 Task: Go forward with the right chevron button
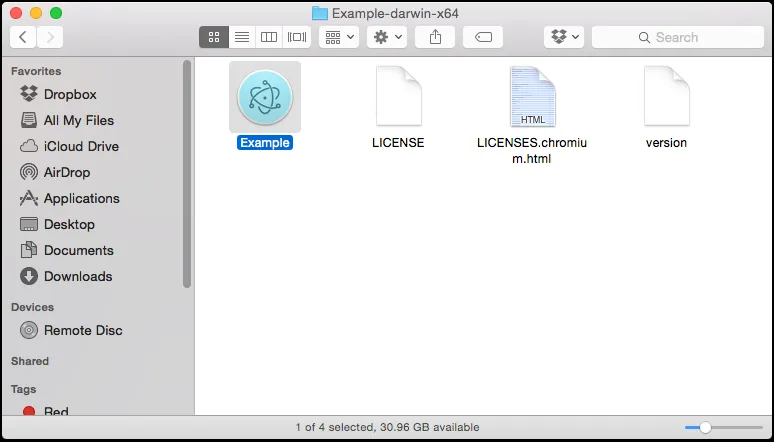[x=50, y=37]
